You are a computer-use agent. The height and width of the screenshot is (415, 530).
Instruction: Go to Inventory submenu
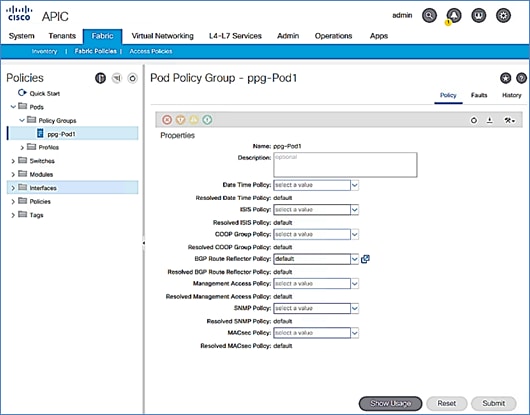click(44, 51)
